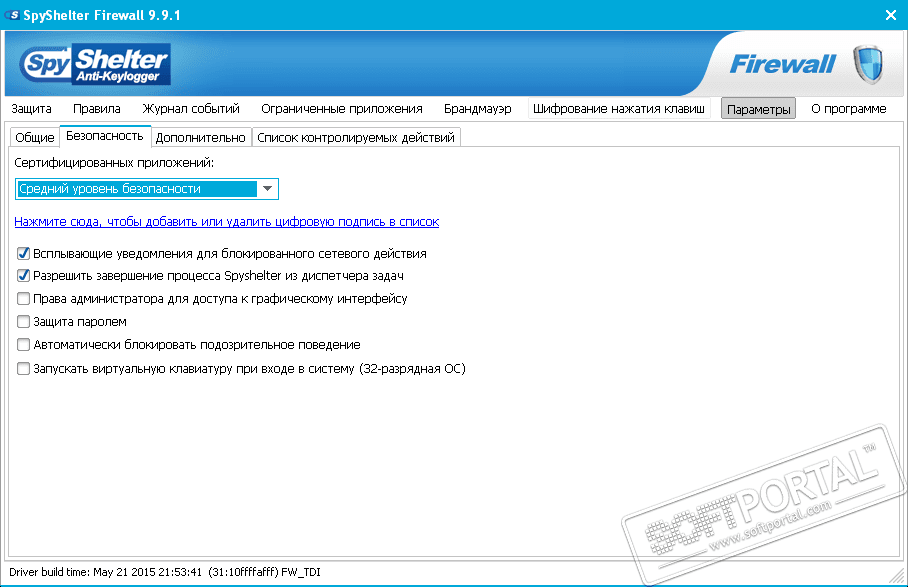Screen dimensions: 908x587
Task: Switch to the Безопасность sub-tab
Action: (x=105, y=136)
